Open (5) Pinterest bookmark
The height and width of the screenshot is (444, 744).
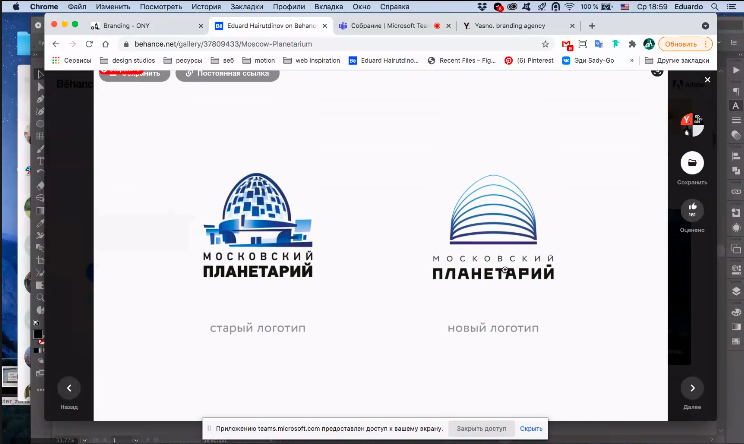[529, 61]
